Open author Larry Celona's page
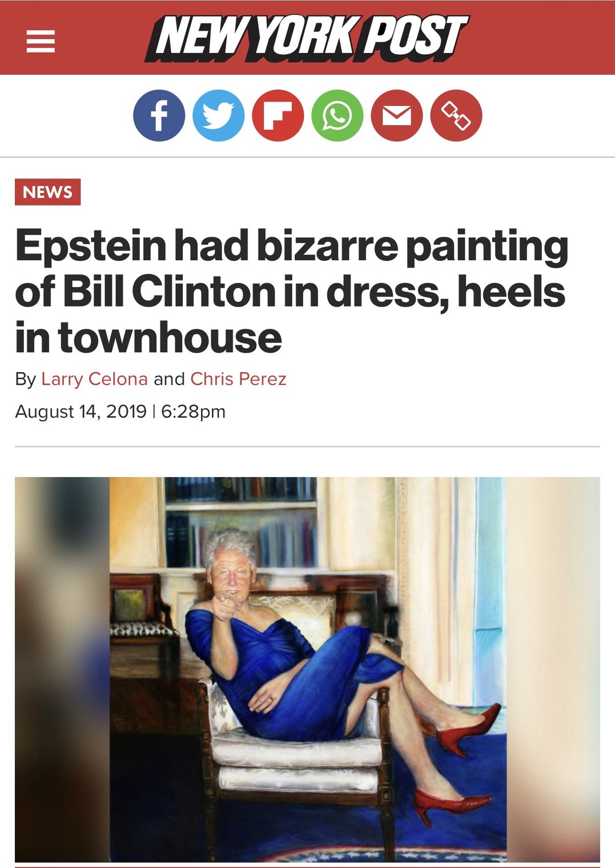This screenshot has height=868, width=615. click(94, 379)
